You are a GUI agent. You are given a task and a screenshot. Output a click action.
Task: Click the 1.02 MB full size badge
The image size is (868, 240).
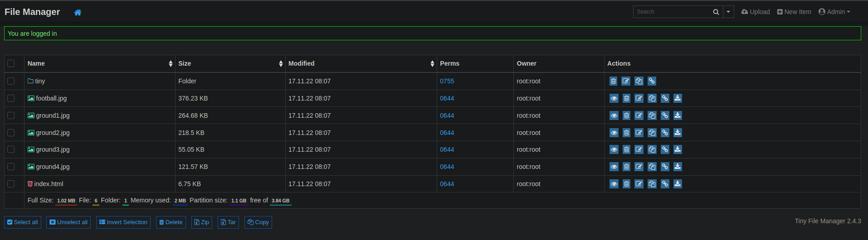pyautogui.click(x=66, y=201)
